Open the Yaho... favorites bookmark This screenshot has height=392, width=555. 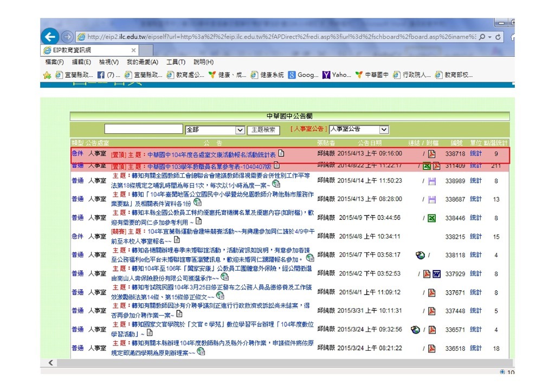pyautogui.click(x=337, y=75)
